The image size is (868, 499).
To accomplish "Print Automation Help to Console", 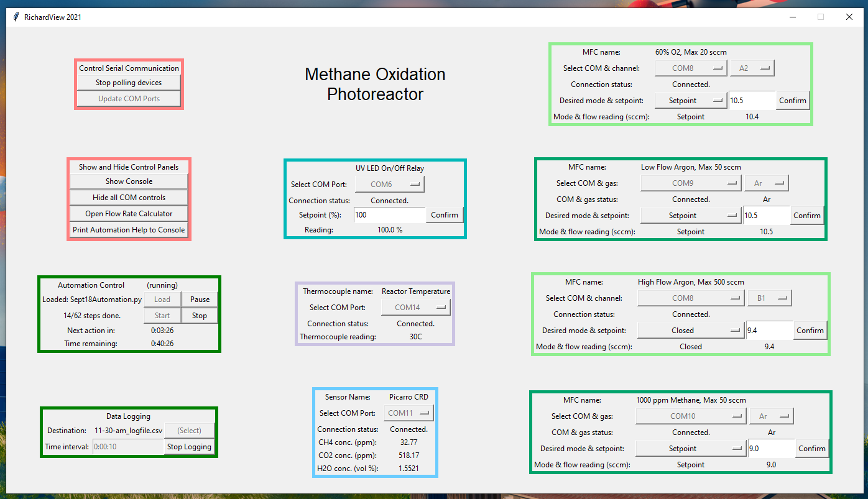I will [x=129, y=230].
